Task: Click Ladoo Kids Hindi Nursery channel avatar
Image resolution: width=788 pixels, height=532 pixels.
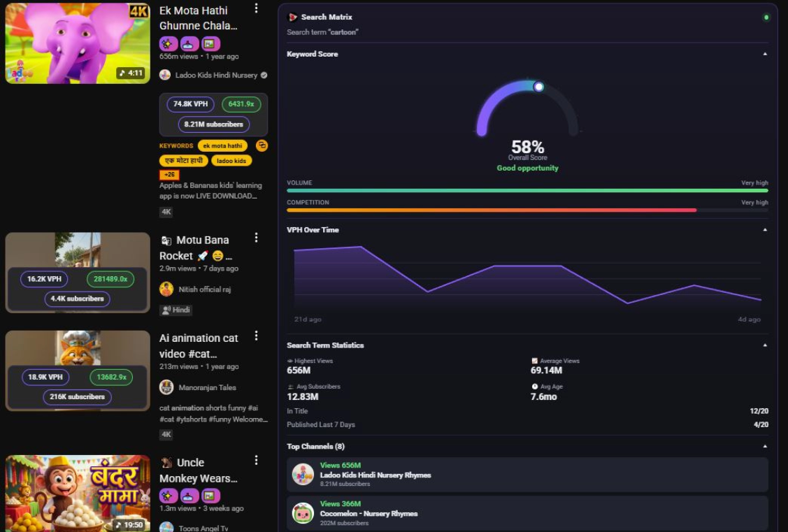Action: (165, 75)
